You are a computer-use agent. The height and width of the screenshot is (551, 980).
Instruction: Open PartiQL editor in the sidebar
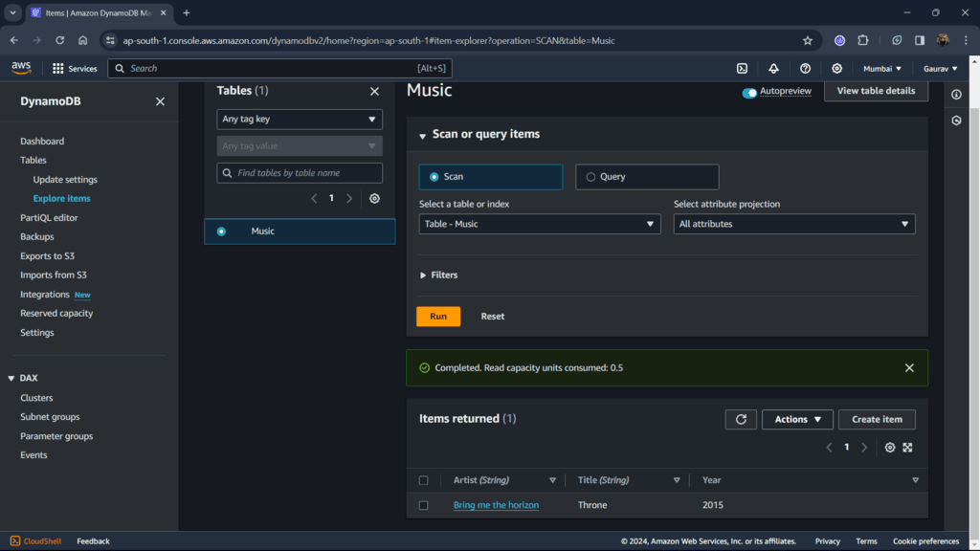click(x=49, y=217)
